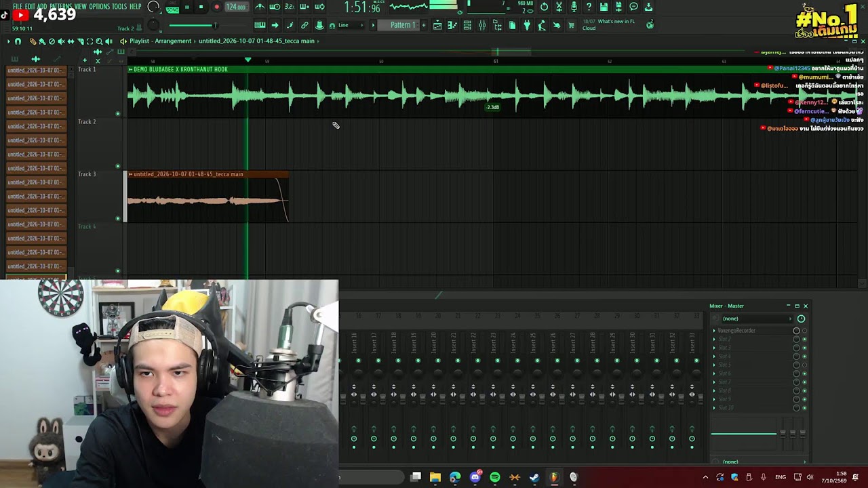Select the playlist paint brush tool
Viewport: 868px width, 488px height.
pyautogui.click(x=42, y=41)
